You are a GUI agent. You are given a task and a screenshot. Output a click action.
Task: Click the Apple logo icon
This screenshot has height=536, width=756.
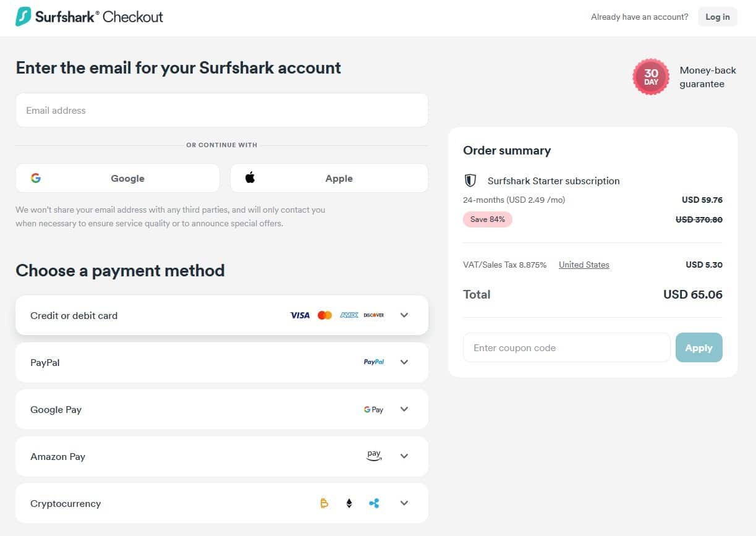coord(250,178)
